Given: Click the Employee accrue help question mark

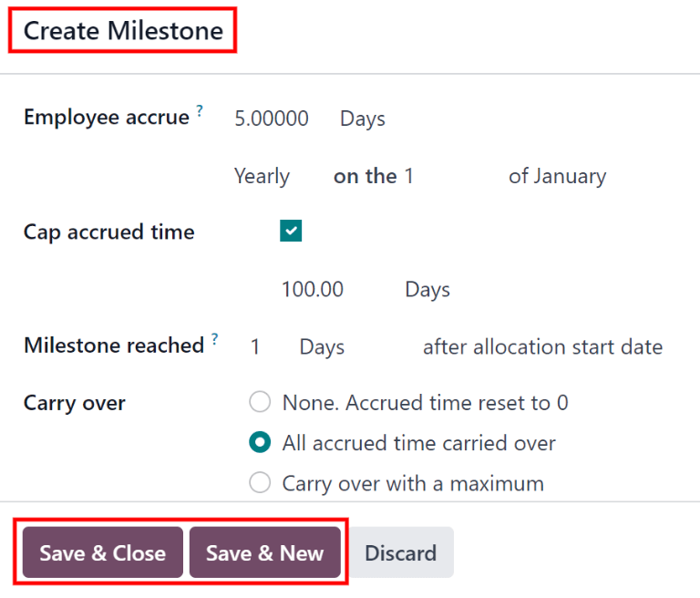Looking at the screenshot, I should (200, 110).
